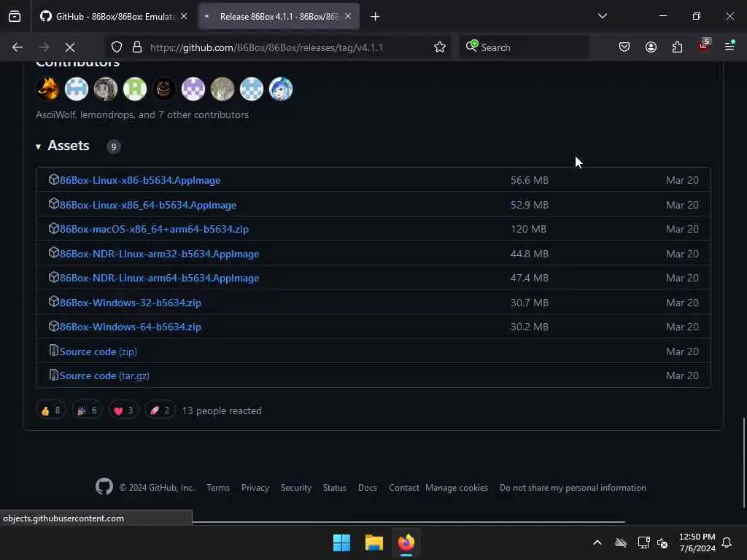Download 86Box-Linux-x86_64-b5634.AppImage
The image size is (747, 560).
(x=148, y=205)
